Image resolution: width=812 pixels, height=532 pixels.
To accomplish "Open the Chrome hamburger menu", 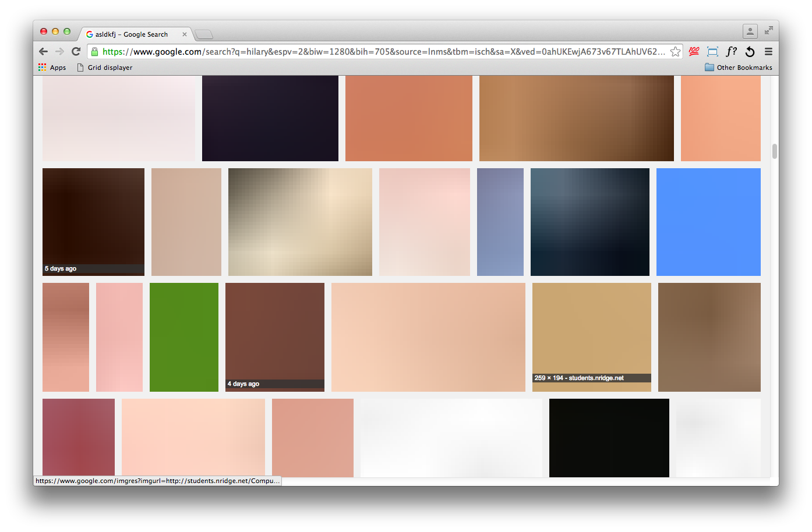I will (768, 52).
